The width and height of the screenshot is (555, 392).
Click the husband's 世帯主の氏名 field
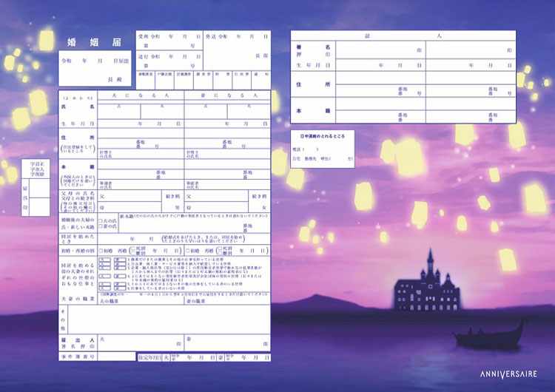141,154
